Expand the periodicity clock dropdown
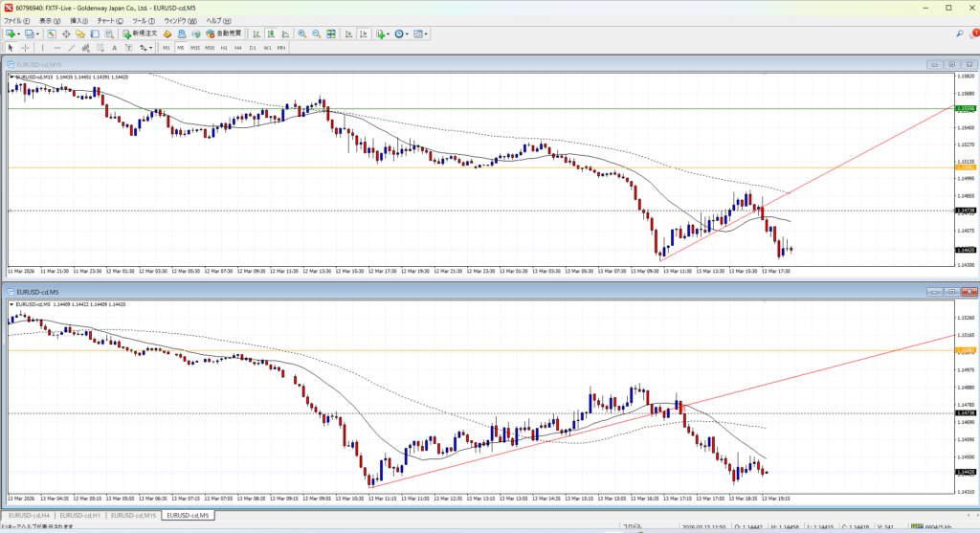980x533 pixels. click(407, 34)
